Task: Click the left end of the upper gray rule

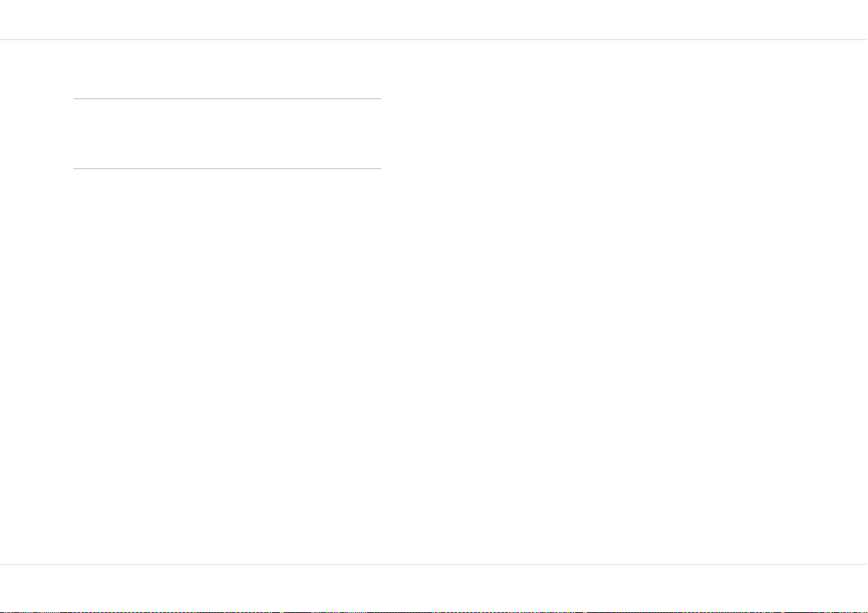Action: pos(76,98)
